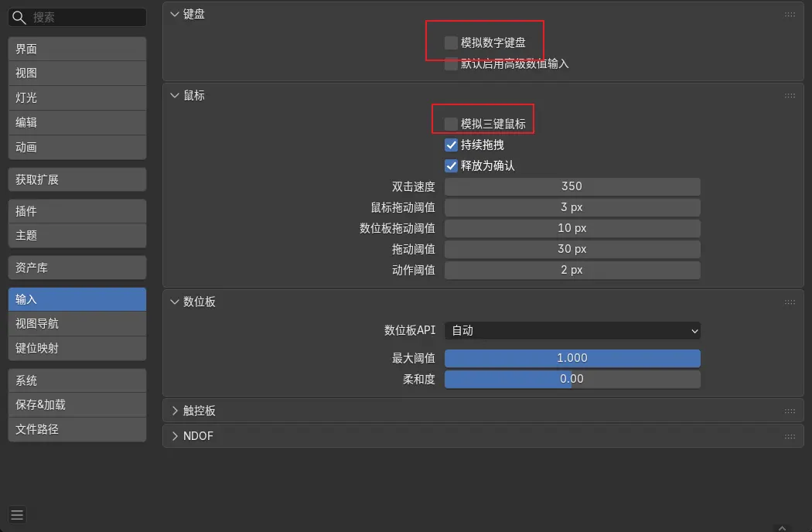Open the 键位映射 tab

coord(77,348)
